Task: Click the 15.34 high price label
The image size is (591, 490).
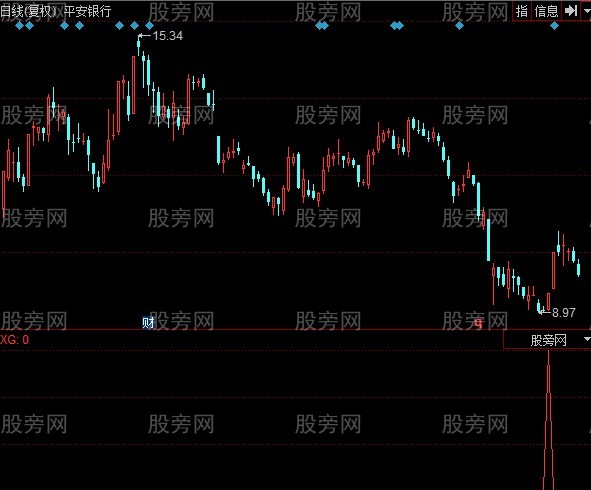Action: [168, 36]
